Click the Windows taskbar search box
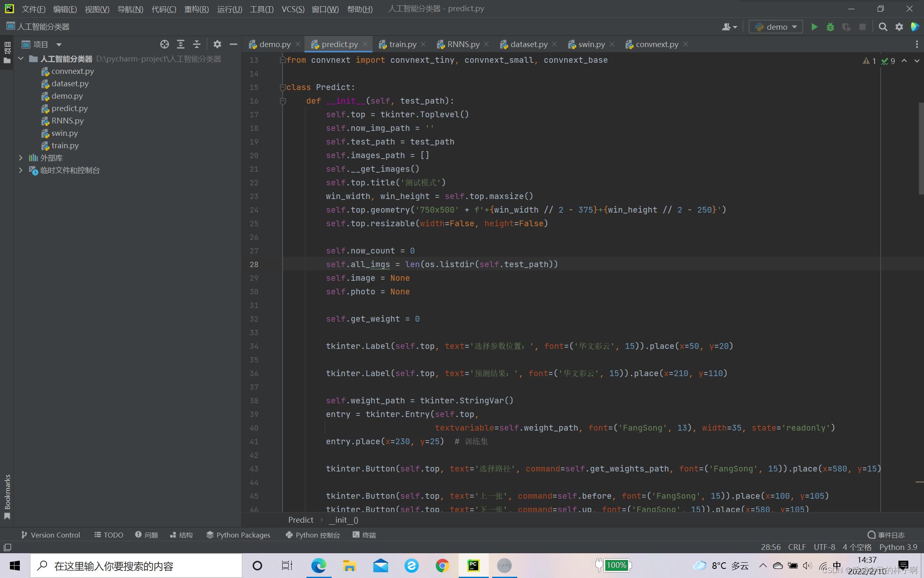This screenshot has height=578, width=924. (x=136, y=566)
